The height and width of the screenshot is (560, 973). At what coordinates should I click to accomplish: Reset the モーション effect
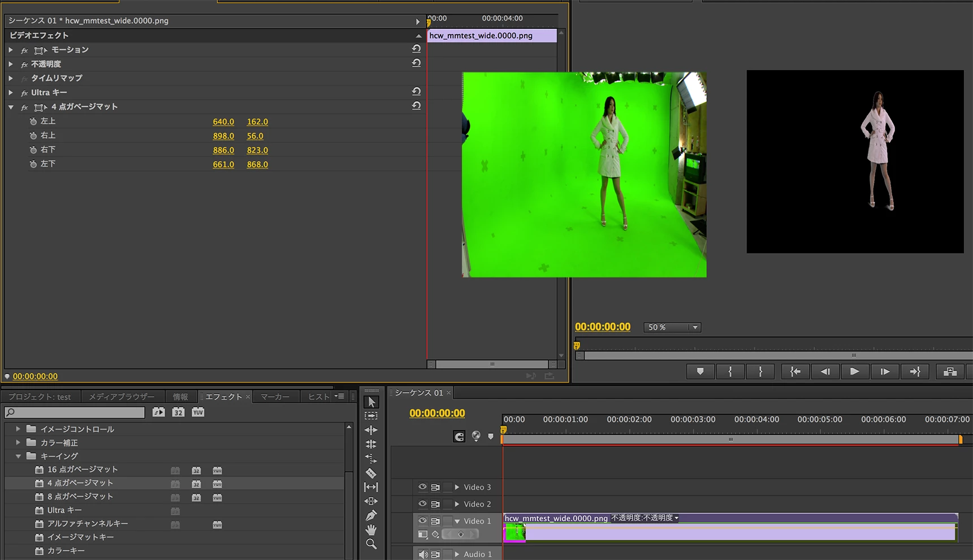416,49
